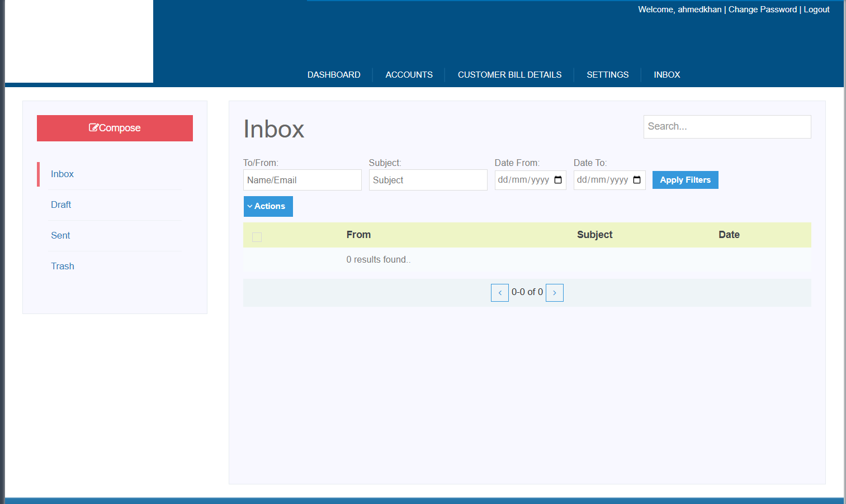Click the Compose button

115,128
